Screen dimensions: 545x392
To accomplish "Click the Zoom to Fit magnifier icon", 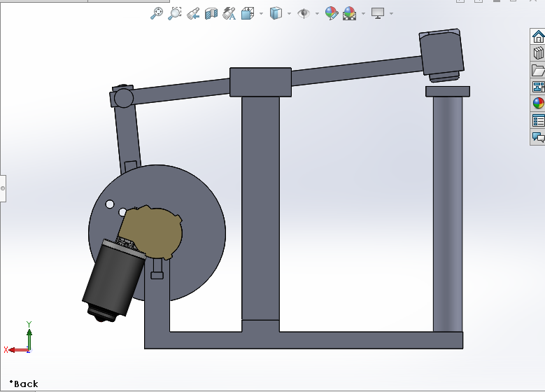I will [157, 13].
